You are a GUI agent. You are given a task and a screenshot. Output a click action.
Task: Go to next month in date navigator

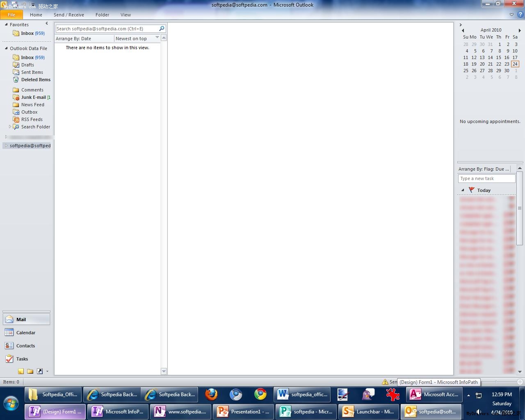point(520,30)
